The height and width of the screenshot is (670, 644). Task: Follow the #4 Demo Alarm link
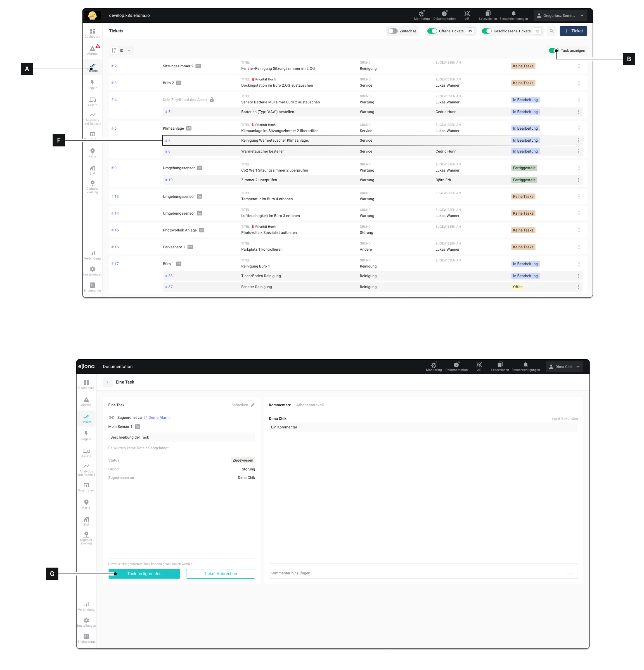(156, 417)
